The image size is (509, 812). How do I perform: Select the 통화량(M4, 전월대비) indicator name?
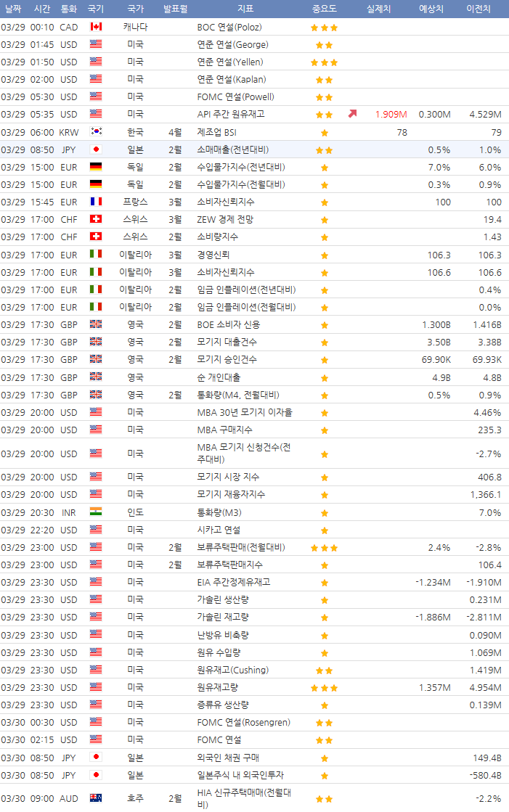coord(238,395)
